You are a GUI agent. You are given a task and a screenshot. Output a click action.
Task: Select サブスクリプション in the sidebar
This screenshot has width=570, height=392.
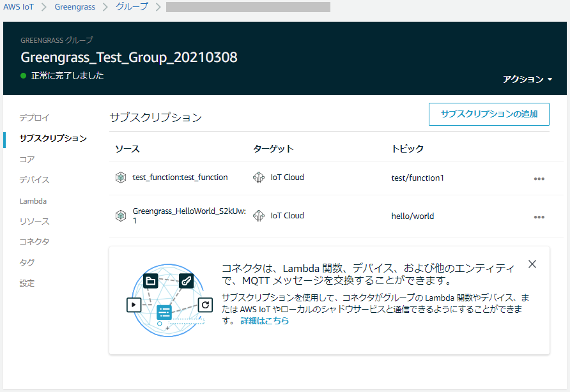(53, 139)
